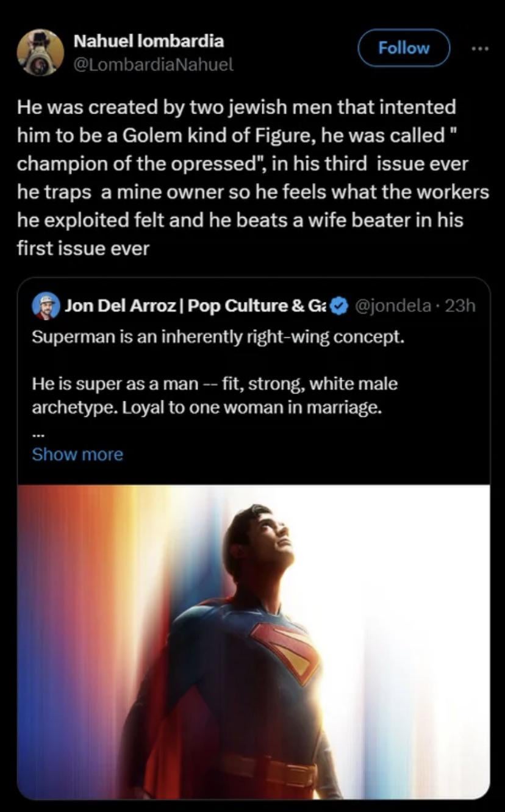The width and height of the screenshot is (505, 812).
Task: Click the Nahuel lombardia display name
Action: [148, 41]
